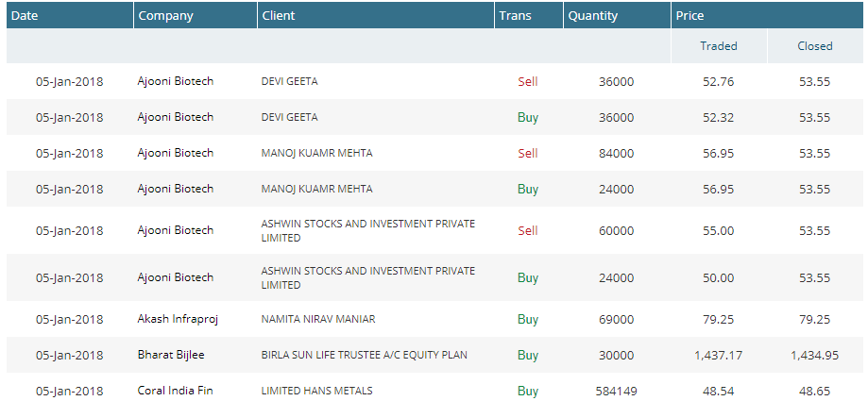The image size is (868, 401).
Task: Click Sell label for ASHWIN STOCKS row
Action: 527,230
